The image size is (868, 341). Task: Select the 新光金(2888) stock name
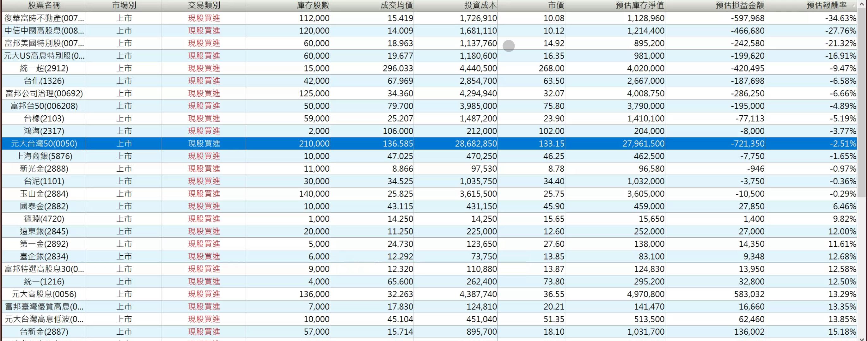click(x=44, y=168)
